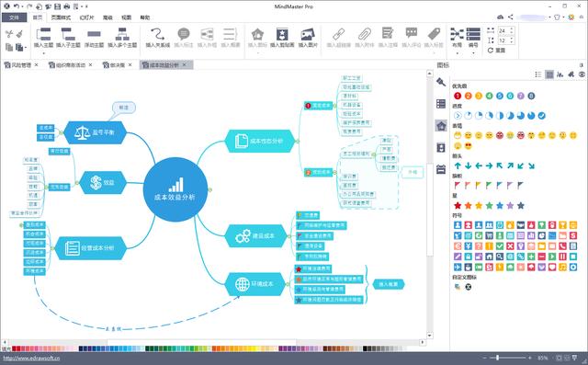Select priority 1 red marker icon

458,96
